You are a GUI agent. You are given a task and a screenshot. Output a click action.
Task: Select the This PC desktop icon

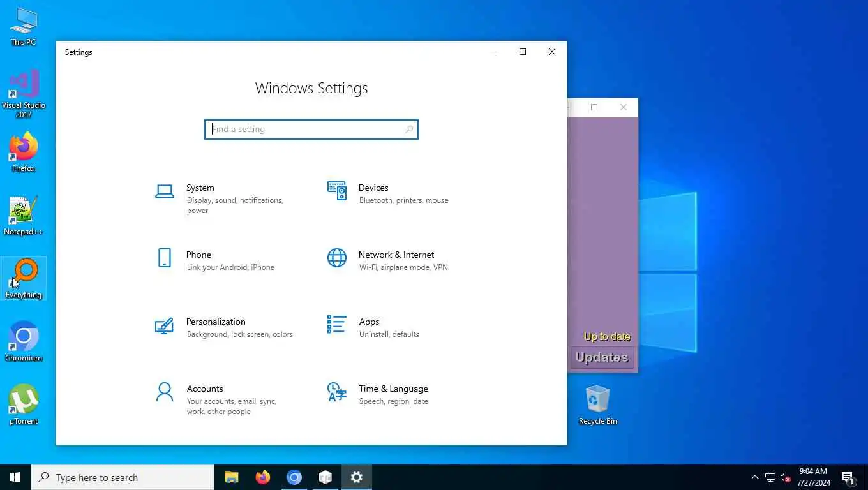(24, 27)
